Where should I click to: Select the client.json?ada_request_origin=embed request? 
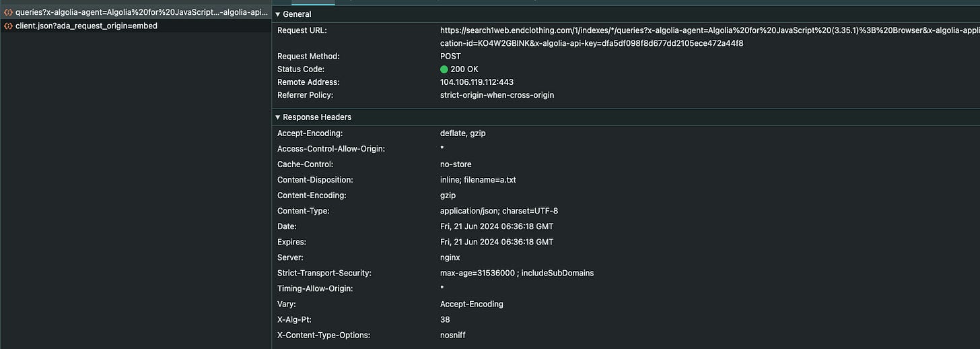[135, 26]
